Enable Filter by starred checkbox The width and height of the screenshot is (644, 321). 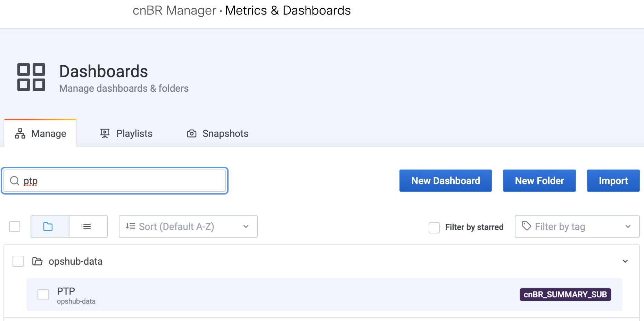tap(434, 228)
